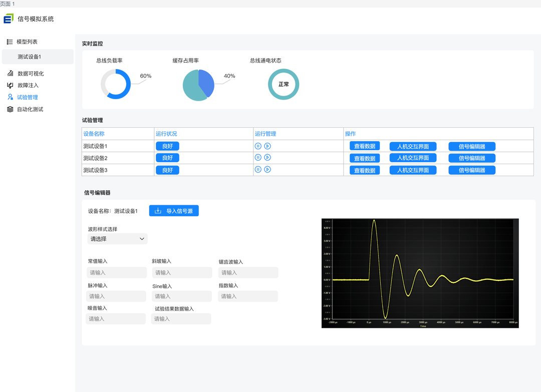Screen dimensions: 541x392
Task: Click the Sine输入 input field
Action: [x=182, y=296]
